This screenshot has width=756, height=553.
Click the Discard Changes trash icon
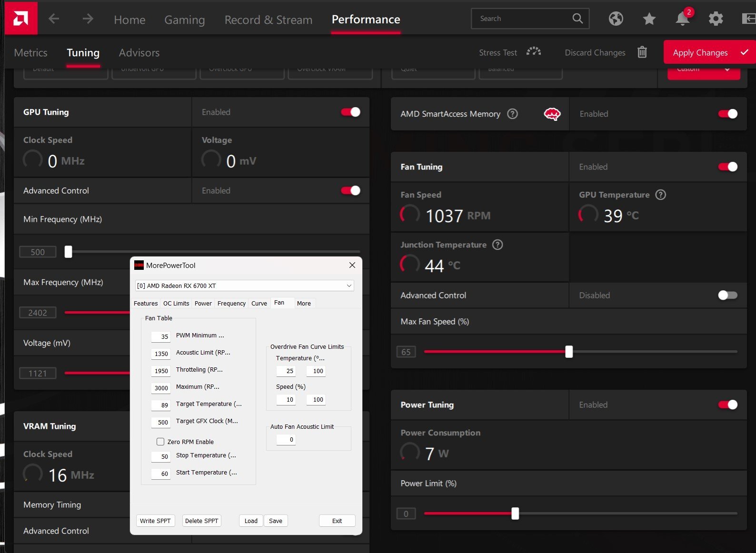pos(642,52)
